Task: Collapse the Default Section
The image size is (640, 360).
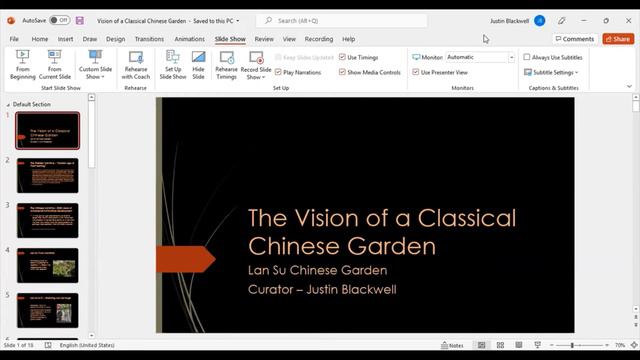Action: pos(8,105)
